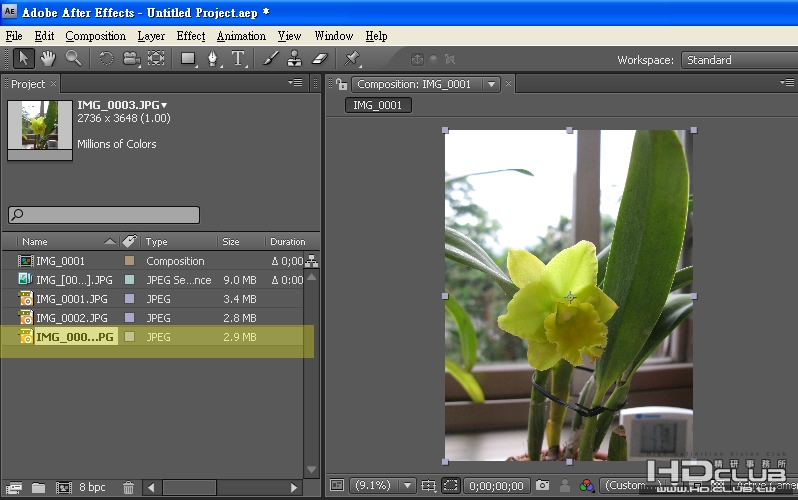This screenshot has height=500, width=798.
Task: Select the Unified Camera tool
Action: (x=131, y=59)
